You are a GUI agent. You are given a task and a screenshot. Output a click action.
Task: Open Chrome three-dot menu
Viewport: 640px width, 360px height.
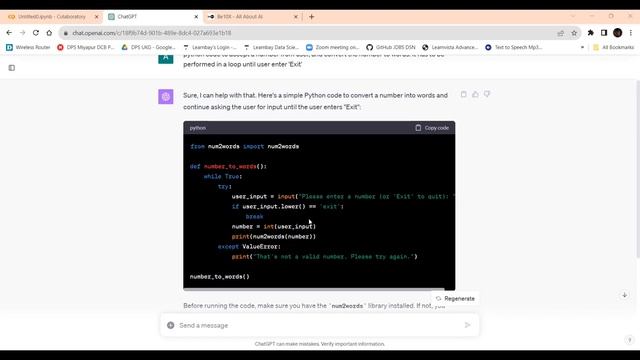tap(631, 33)
